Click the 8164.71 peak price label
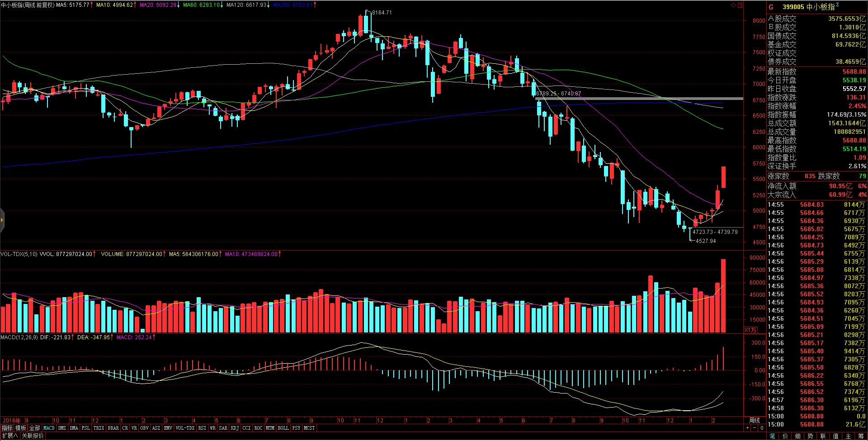868x441 pixels. (x=382, y=13)
